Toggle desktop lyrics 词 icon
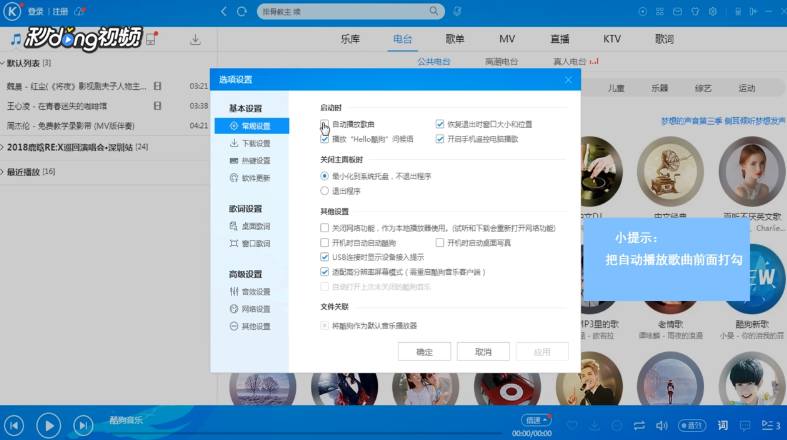This screenshot has width=787, height=440. [x=723, y=425]
